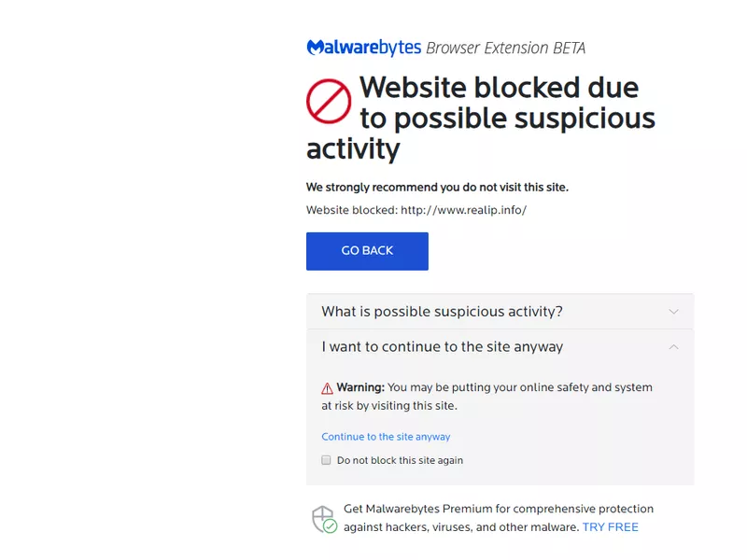This screenshot has width=747, height=560.
Task: Click the red warning triangle icon
Action: click(328, 386)
